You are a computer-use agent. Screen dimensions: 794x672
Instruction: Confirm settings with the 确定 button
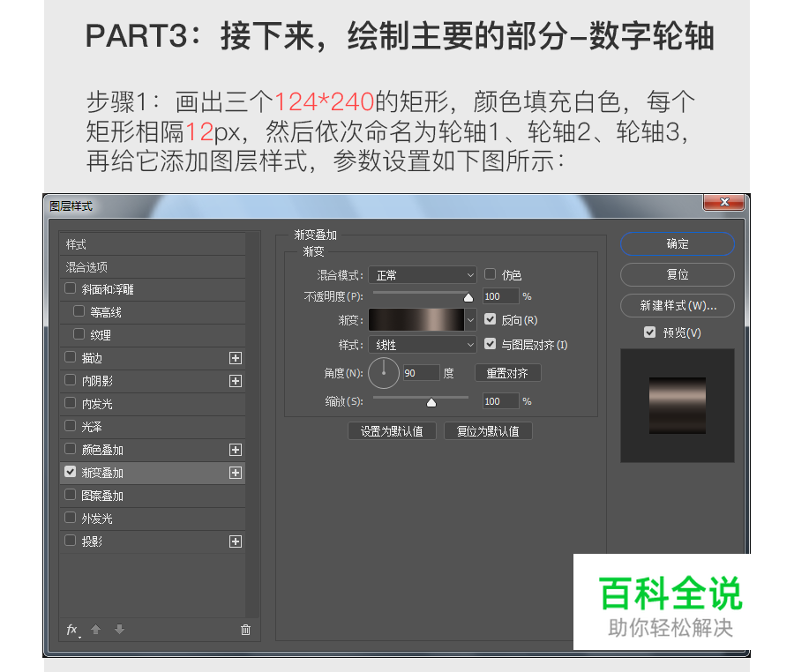tap(677, 244)
